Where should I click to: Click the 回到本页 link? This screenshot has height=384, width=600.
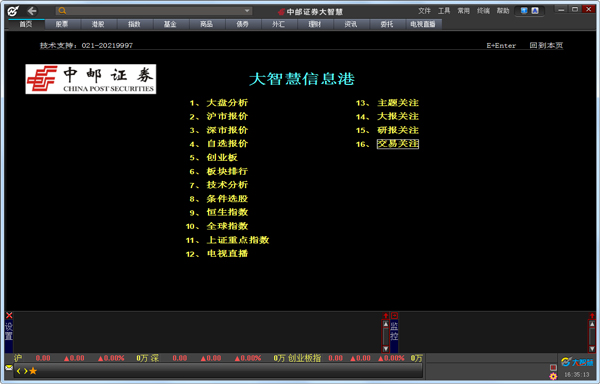(546, 45)
